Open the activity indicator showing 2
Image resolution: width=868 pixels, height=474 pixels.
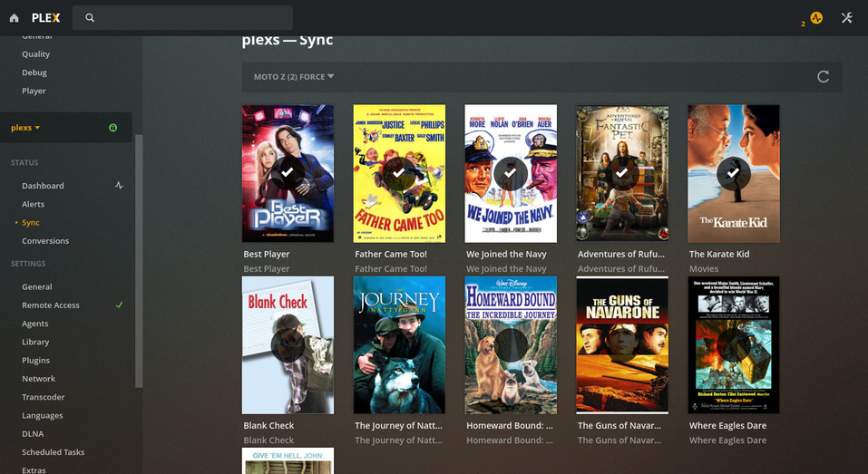(x=816, y=18)
